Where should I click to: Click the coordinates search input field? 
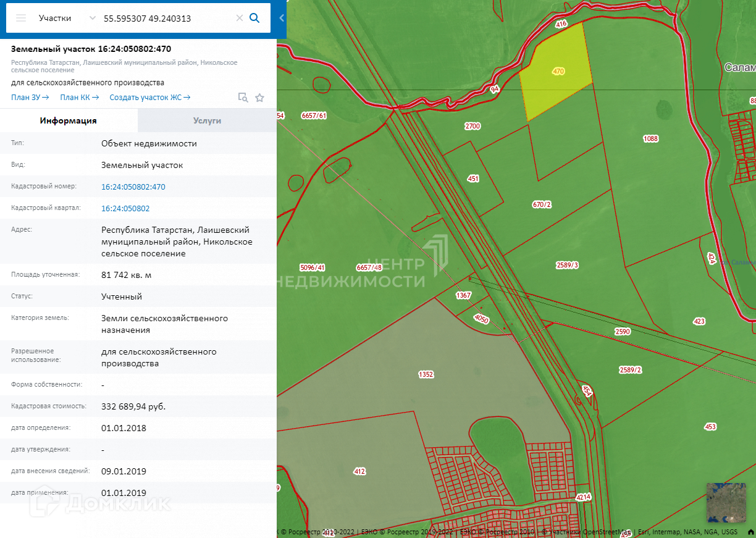168,19
